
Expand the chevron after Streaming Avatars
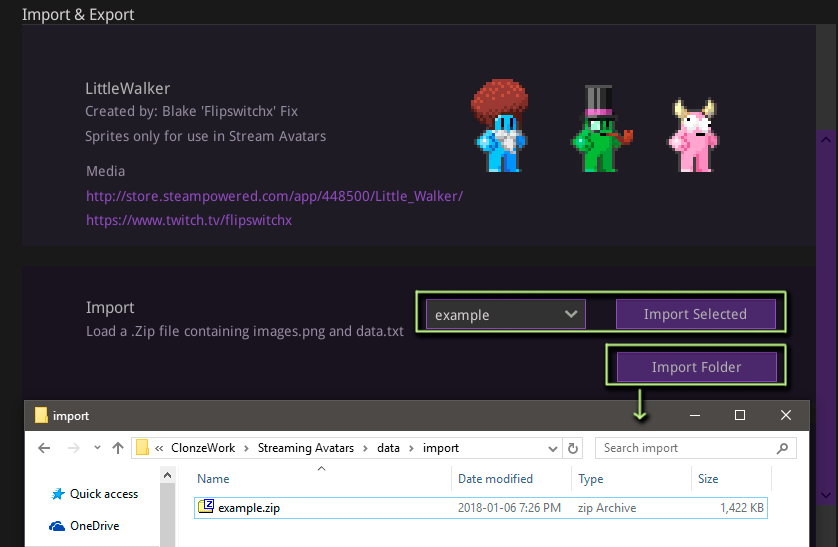click(366, 448)
